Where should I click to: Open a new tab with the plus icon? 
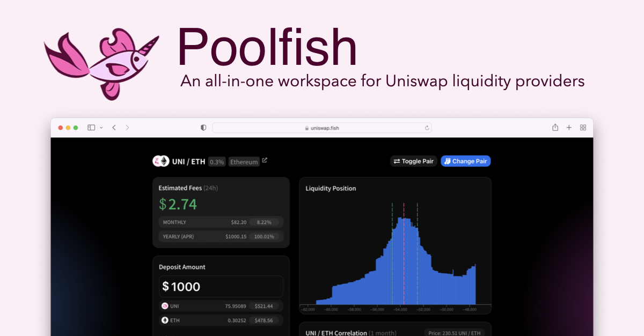(569, 128)
